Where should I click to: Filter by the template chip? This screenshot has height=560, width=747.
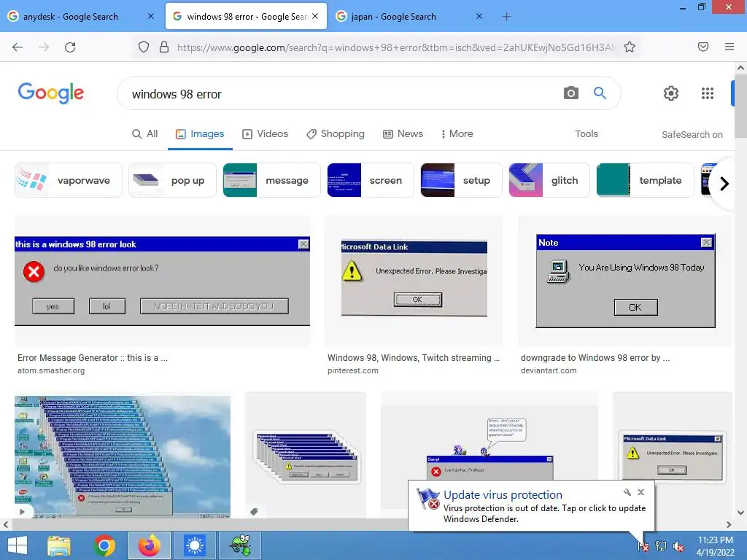[645, 181]
